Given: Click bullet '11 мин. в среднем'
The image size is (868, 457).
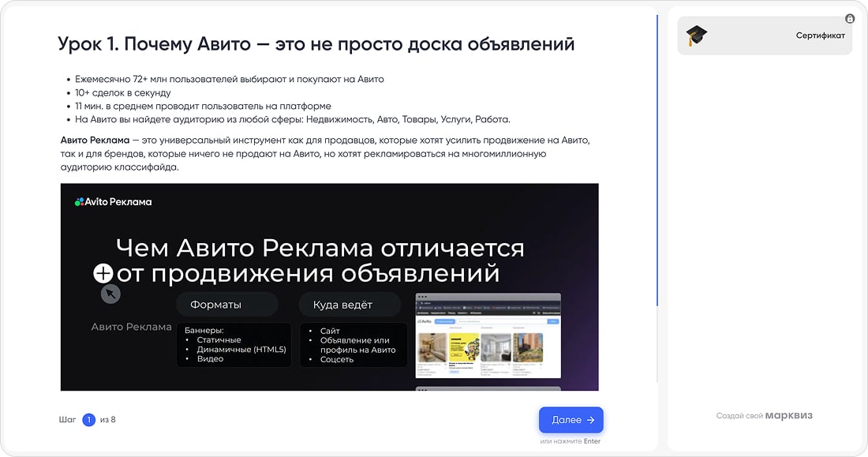Looking at the screenshot, I should 203,106.
